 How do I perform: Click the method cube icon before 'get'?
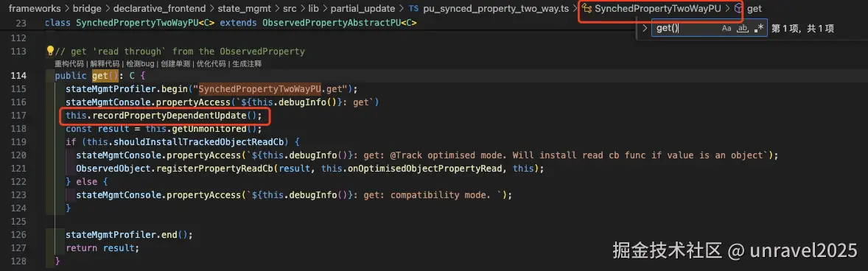(738, 9)
